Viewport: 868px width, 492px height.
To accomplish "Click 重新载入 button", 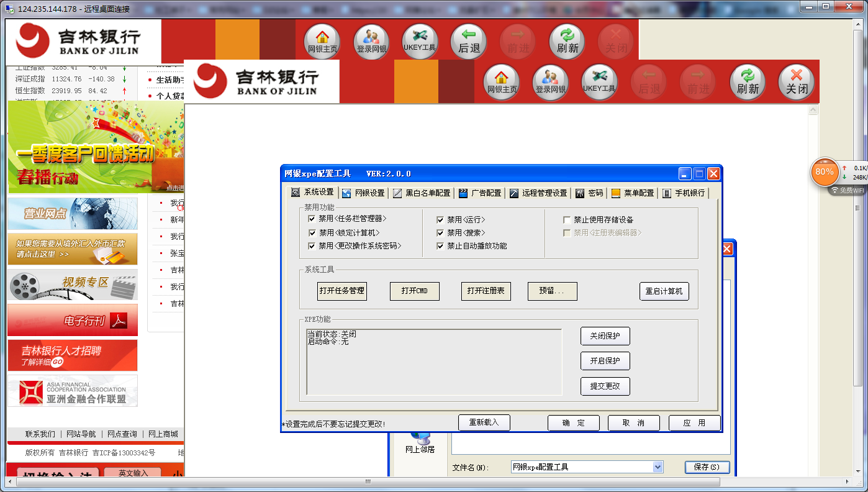I will pos(484,422).
